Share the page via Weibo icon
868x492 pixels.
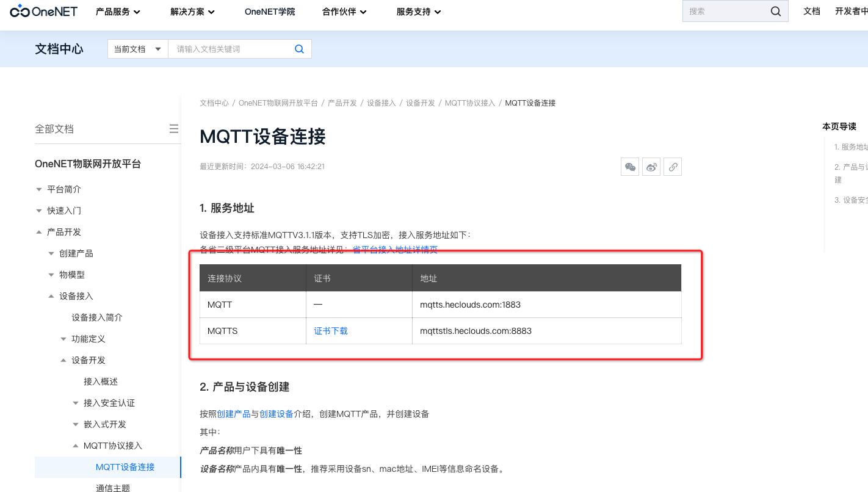[x=651, y=167]
